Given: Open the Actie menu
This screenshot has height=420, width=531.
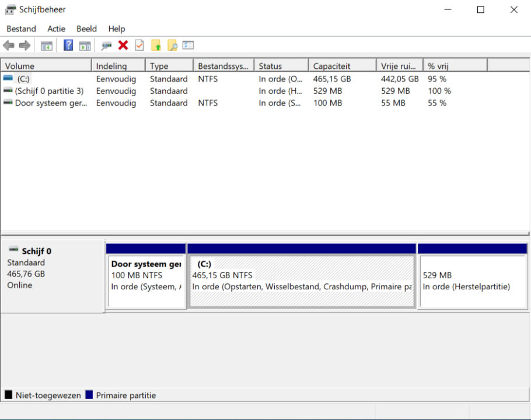Looking at the screenshot, I should (x=57, y=29).
